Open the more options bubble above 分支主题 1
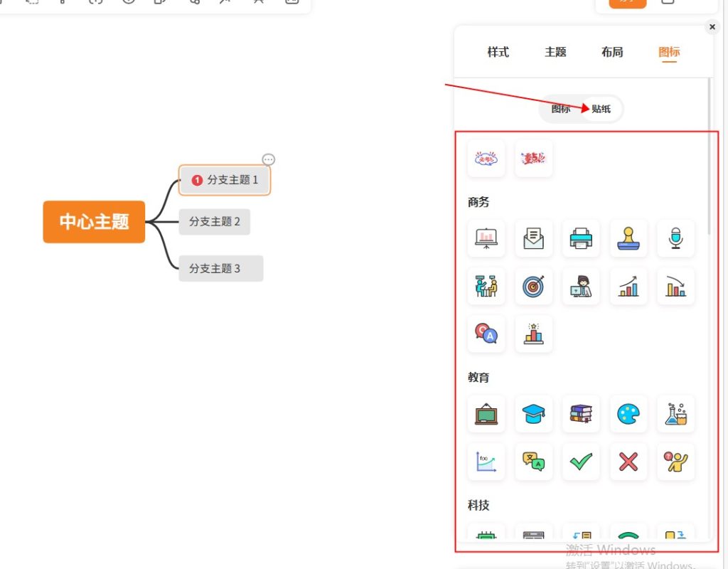Image resolution: width=728 pixels, height=569 pixels. tap(268, 159)
